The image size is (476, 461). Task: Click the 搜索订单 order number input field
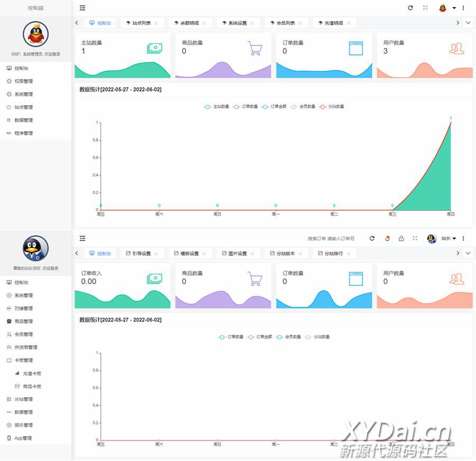[x=331, y=239]
